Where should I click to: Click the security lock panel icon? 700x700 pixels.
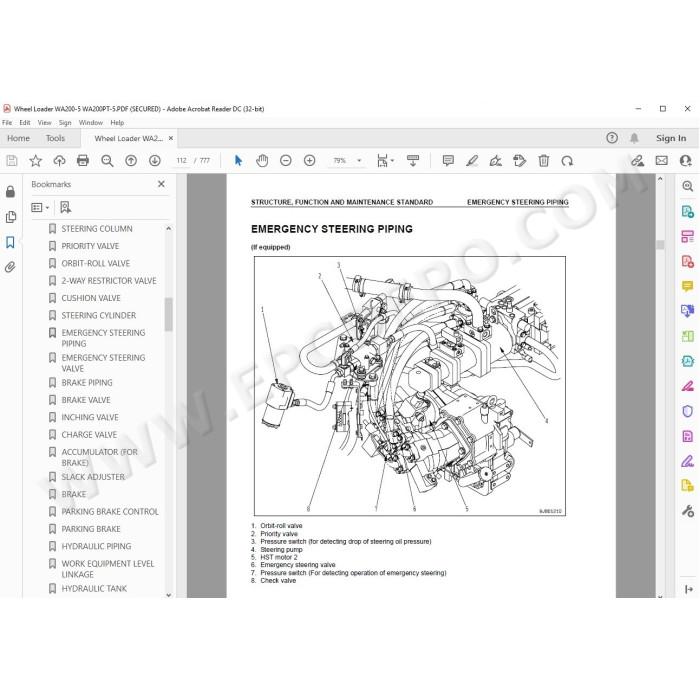10,192
